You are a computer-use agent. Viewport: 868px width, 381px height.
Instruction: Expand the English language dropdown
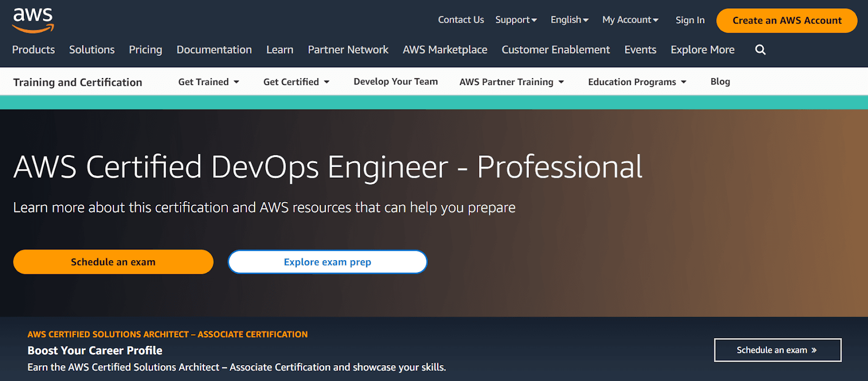(x=570, y=20)
